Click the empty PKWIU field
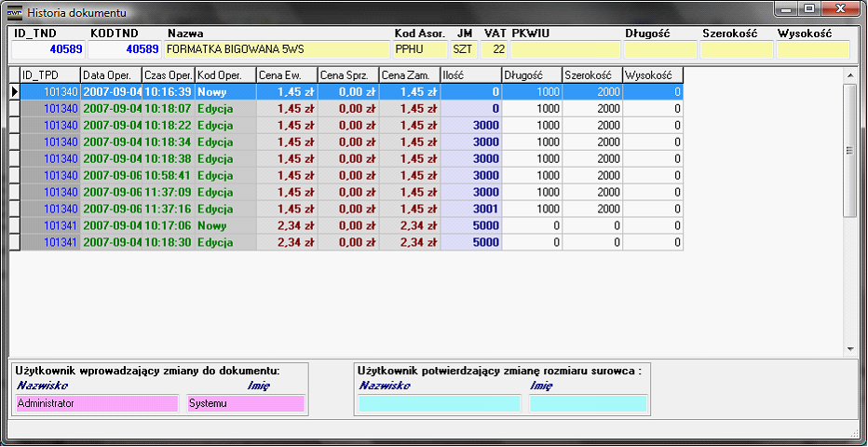This screenshot has height=447, width=868. coord(564,49)
